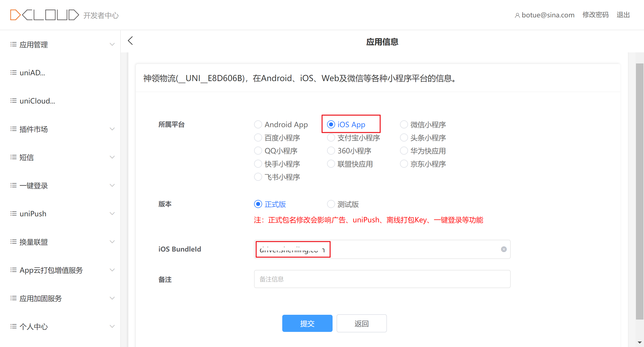Click list icon next to uniAD menu
This screenshot has width=644, height=347.
point(13,73)
